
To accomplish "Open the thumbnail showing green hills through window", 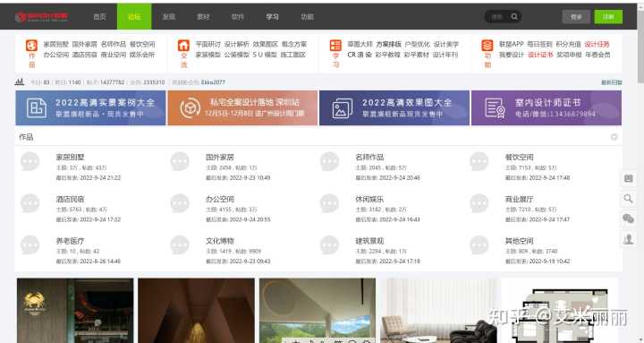I will tap(318, 311).
